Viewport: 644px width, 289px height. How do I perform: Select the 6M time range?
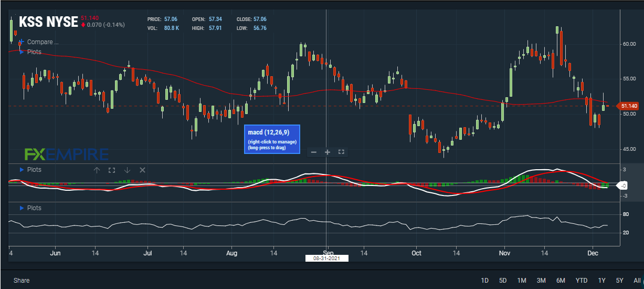(561, 280)
